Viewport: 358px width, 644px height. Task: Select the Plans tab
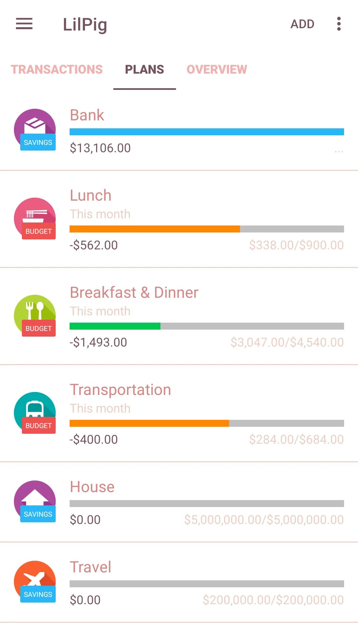pyautogui.click(x=145, y=69)
